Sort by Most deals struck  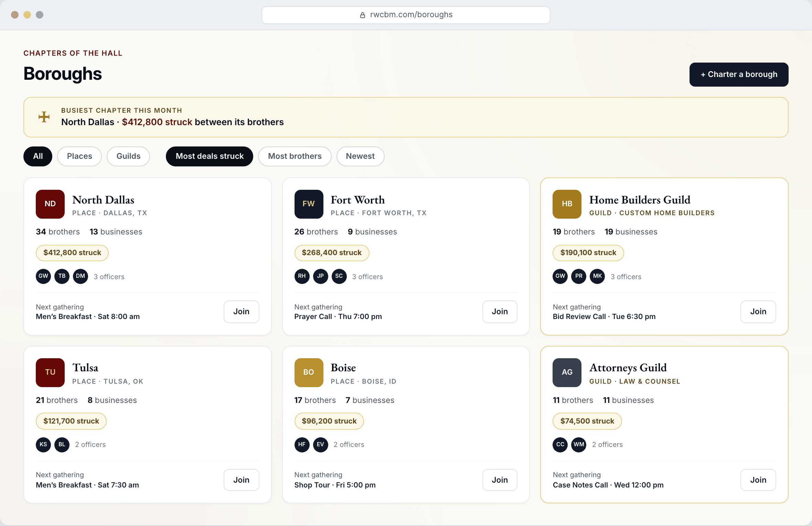pyautogui.click(x=210, y=156)
